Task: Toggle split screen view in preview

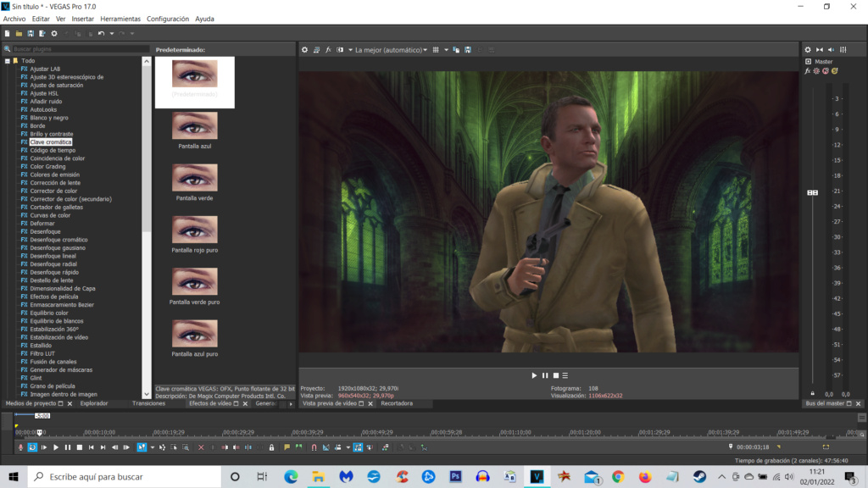Action: [340, 50]
